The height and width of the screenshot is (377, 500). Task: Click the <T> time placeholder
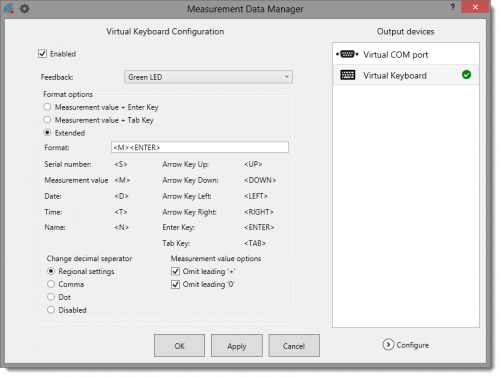tap(121, 212)
